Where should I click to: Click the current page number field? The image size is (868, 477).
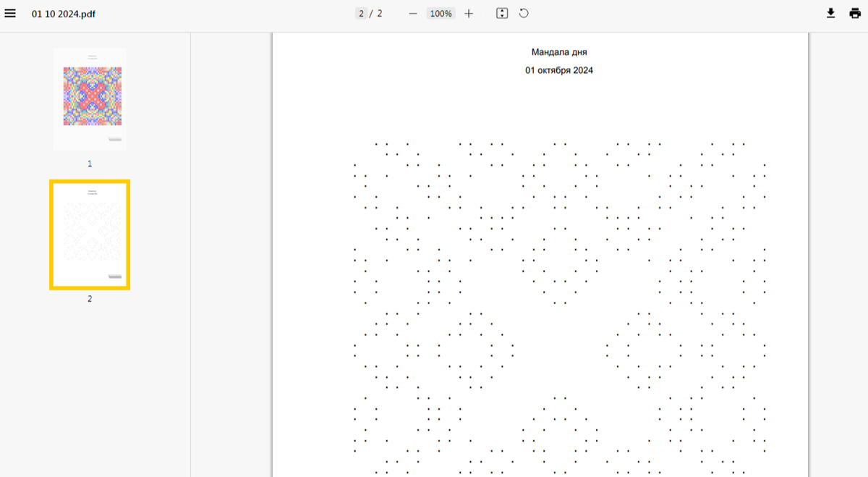coord(361,14)
